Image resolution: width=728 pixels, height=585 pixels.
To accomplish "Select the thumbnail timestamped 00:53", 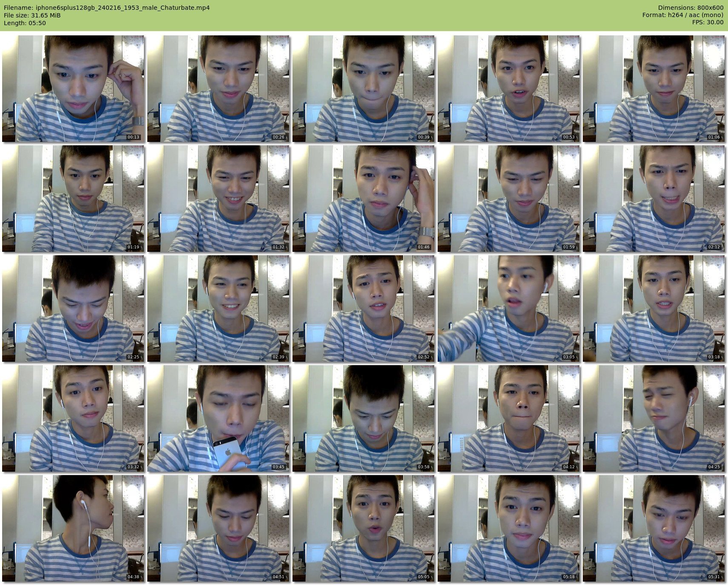I will (x=508, y=89).
